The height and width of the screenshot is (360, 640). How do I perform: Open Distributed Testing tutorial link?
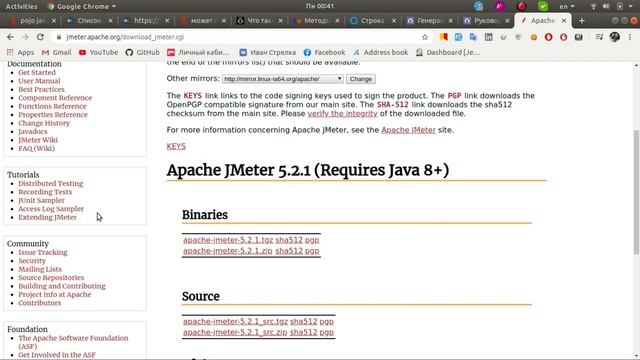click(x=51, y=184)
